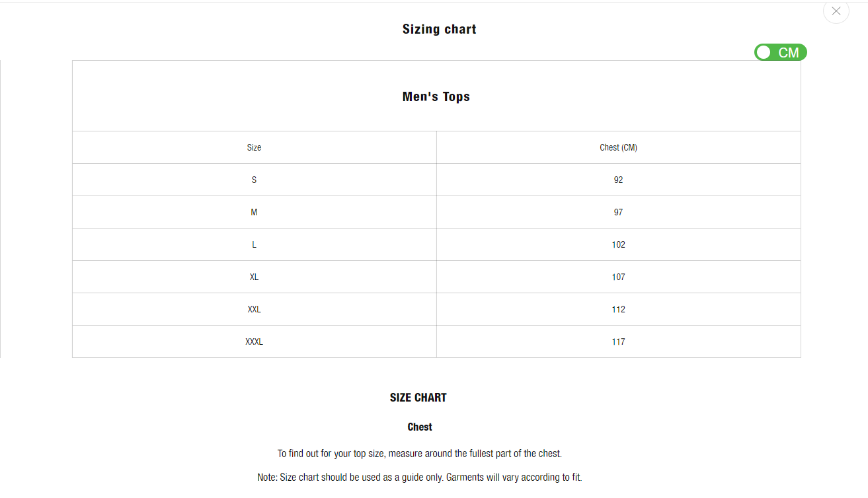Click the 97 chest value
868x498 pixels.
pyautogui.click(x=618, y=212)
